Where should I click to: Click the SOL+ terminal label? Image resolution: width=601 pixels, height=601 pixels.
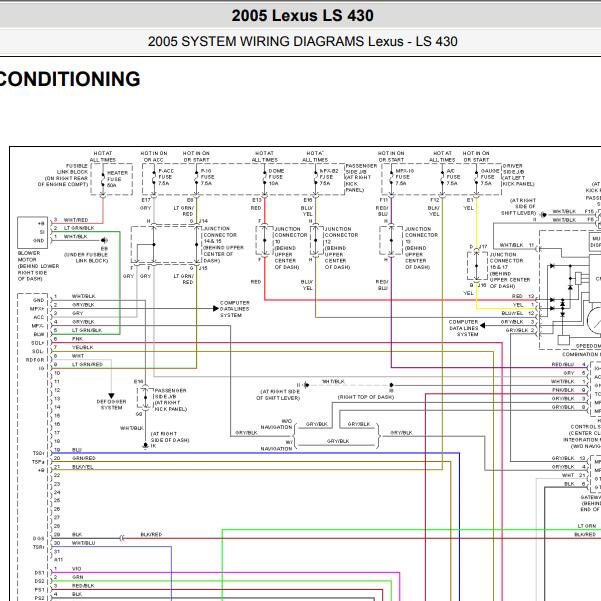tap(38, 343)
